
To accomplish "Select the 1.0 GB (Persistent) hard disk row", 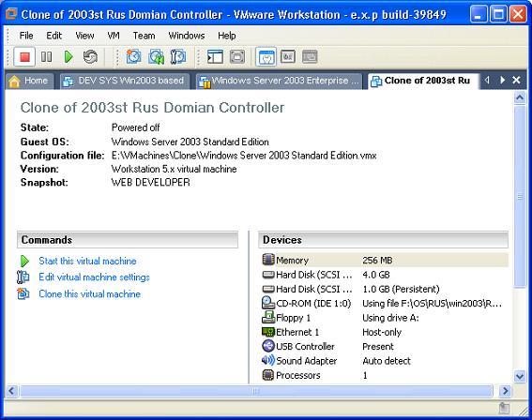I will point(385,289).
